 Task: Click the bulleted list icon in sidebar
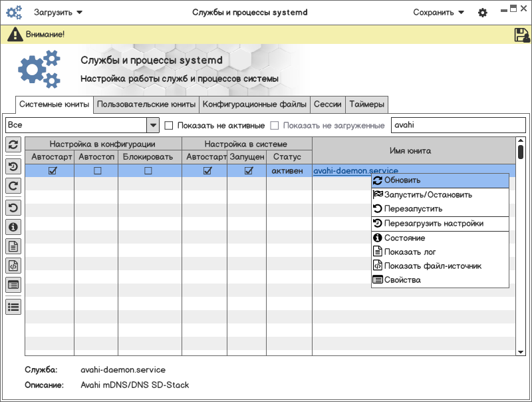click(13, 306)
